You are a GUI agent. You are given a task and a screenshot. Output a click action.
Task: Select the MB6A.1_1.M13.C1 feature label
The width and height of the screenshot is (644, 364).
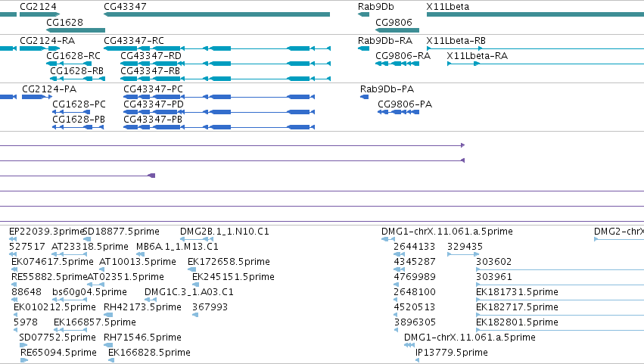(177, 247)
